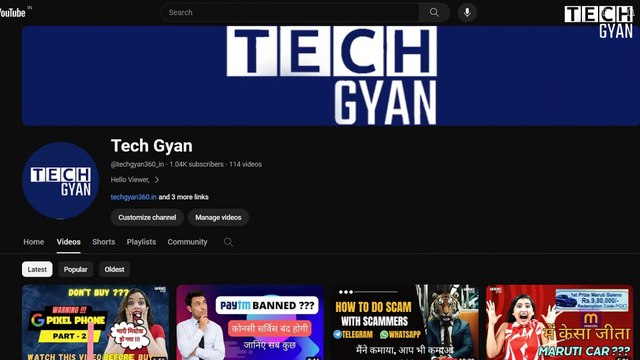Image resolution: width=640 pixels, height=360 pixels.
Task: Focus the Search input field
Action: coord(290,13)
